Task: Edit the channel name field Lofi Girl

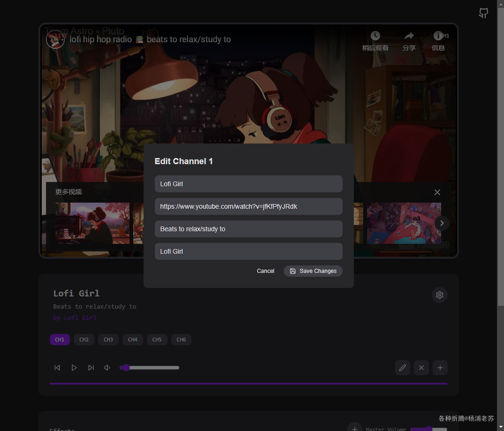Action: point(248,184)
